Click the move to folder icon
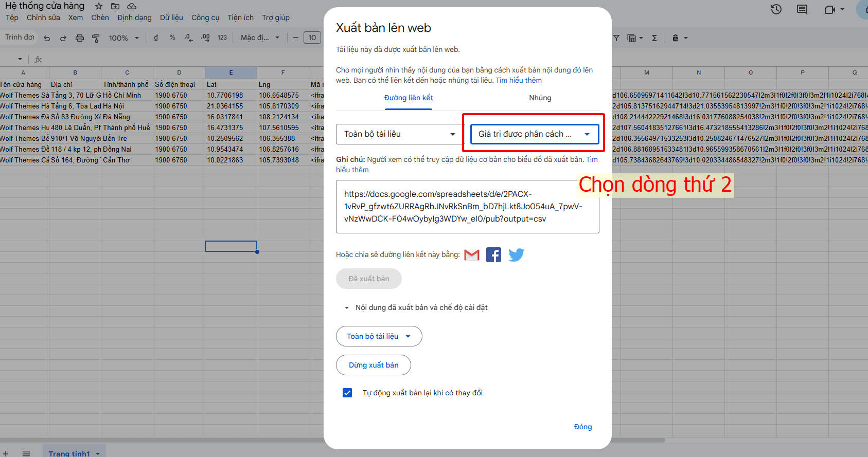 115,6
